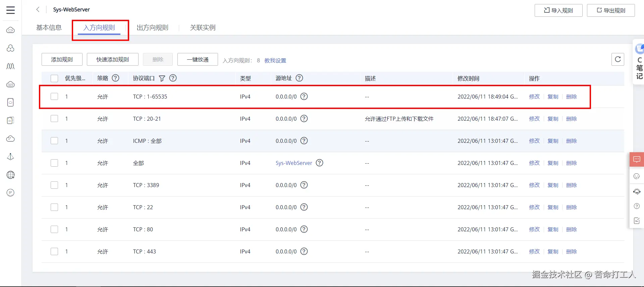
Task: Select all rules with header checkbox
Action: (54, 78)
